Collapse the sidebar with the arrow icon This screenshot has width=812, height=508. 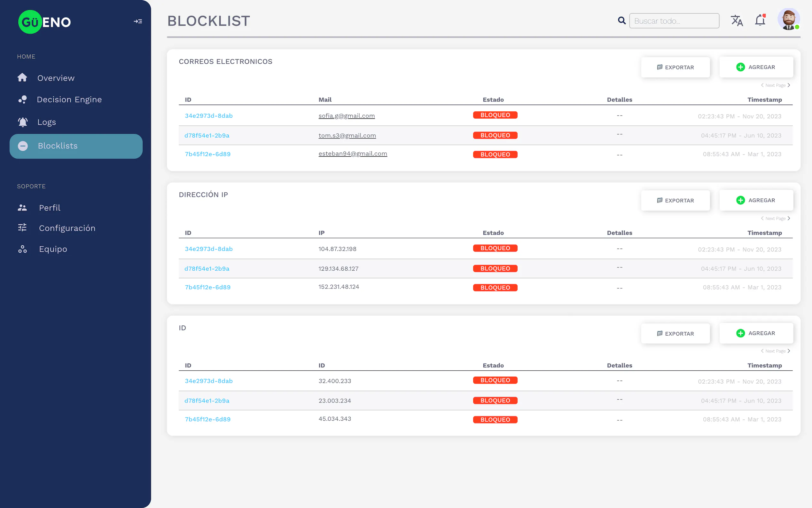click(x=138, y=21)
